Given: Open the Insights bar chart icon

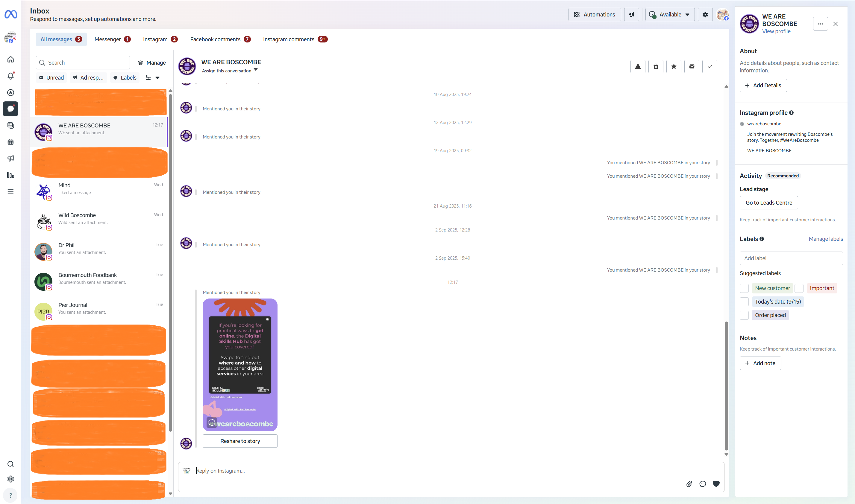Looking at the screenshot, I should [10, 175].
